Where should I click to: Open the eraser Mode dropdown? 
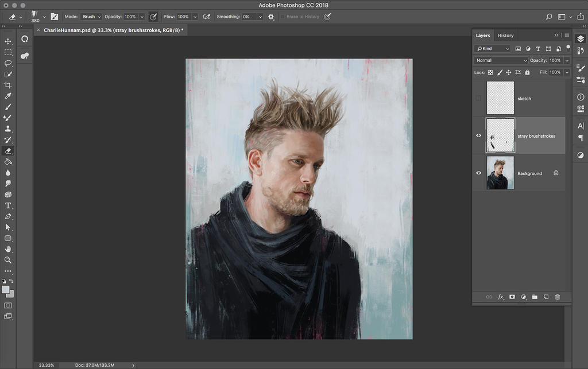pos(91,17)
